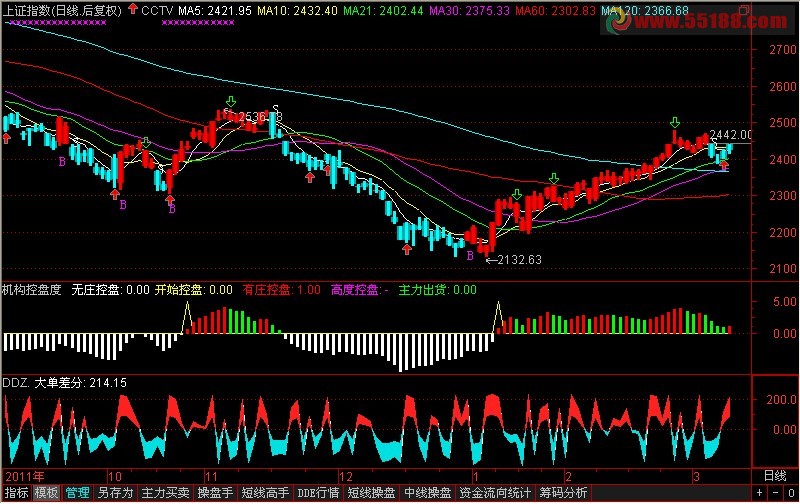Choose the 短线操盘 template
The image size is (800, 504).
[x=371, y=493]
